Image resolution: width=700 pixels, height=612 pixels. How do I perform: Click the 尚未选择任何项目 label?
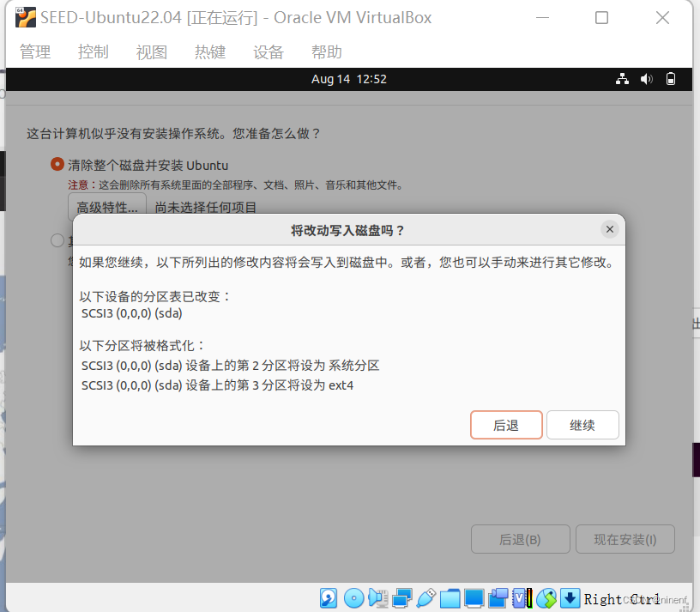tap(205, 207)
